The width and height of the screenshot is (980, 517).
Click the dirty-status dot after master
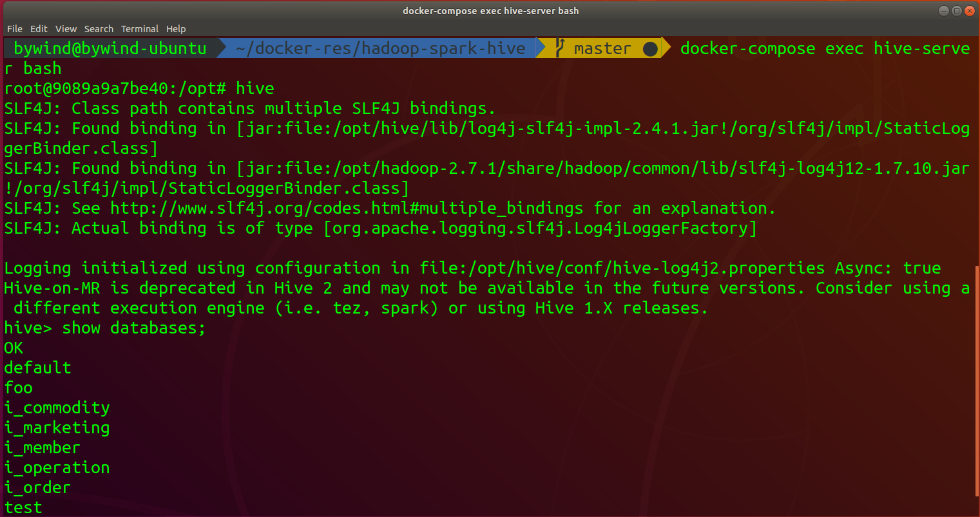coord(650,49)
